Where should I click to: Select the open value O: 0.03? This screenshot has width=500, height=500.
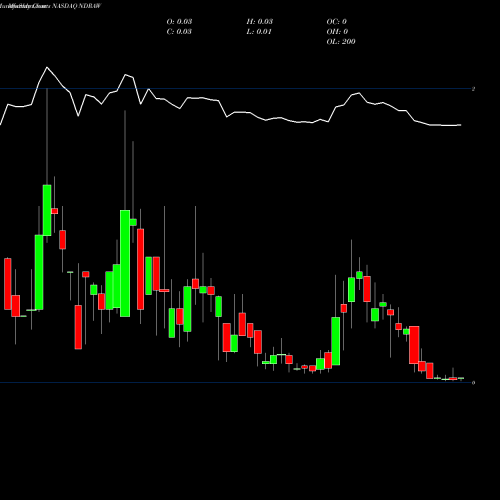[x=179, y=21]
